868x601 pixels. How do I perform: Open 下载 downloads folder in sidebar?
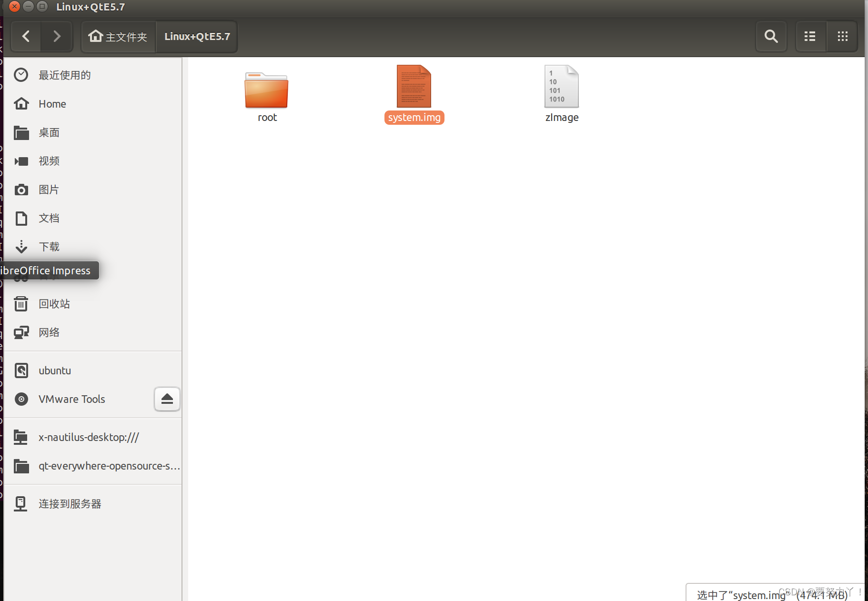(92, 246)
